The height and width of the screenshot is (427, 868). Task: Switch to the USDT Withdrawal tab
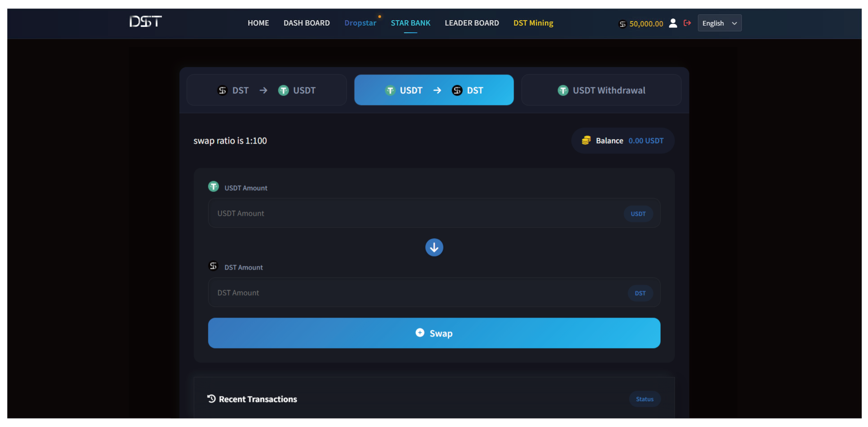pyautogui.click(x=601, y=90)
